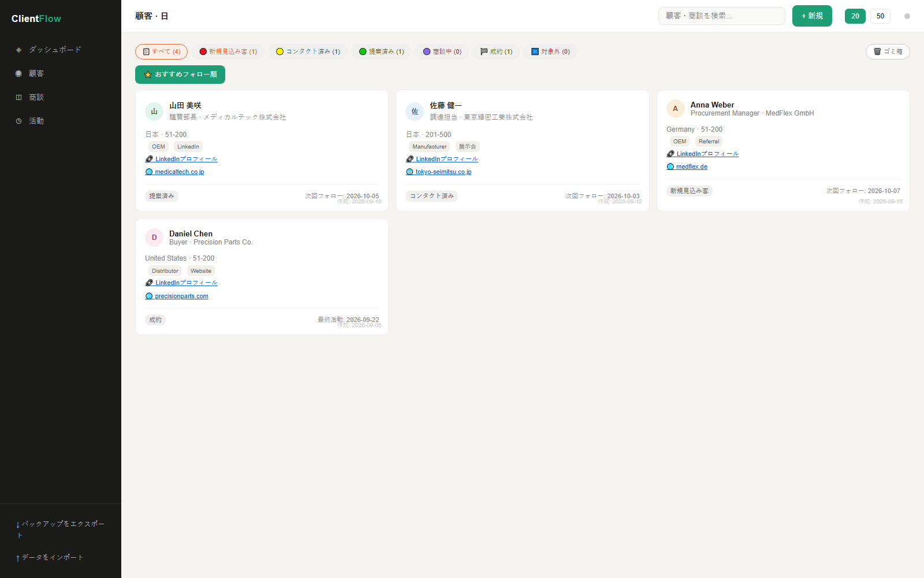Image resolution: width=924 pixels, height=578 pixels.
Task: Click the A avatar of Anna Weber
Action: (676, 109)
